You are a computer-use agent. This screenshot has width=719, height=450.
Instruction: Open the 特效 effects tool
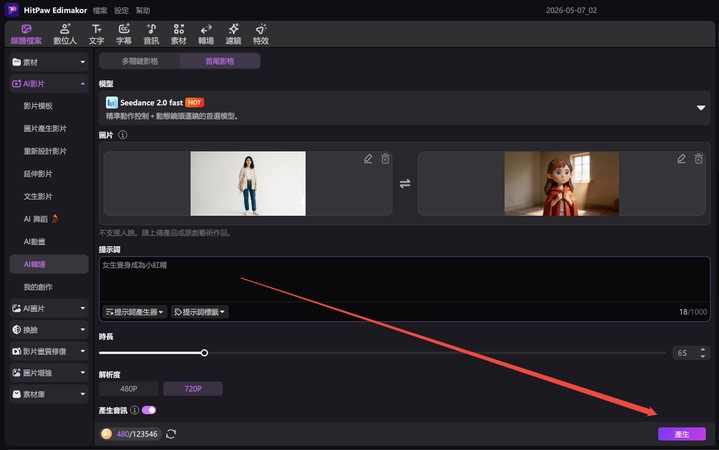(261, 34)
